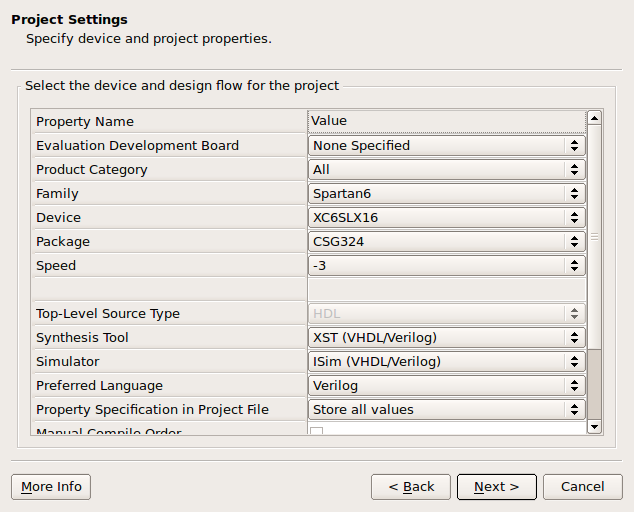
Task: Click the scrollbar up arrow
Action: 594,118
